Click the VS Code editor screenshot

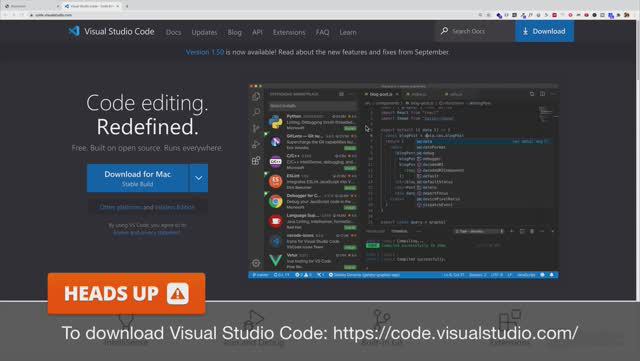[x=403, y=181]
